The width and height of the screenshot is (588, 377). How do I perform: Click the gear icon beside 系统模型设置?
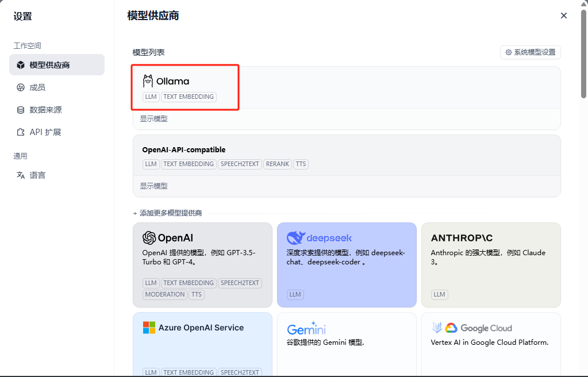pyautogui.click(x=508, y=52)
